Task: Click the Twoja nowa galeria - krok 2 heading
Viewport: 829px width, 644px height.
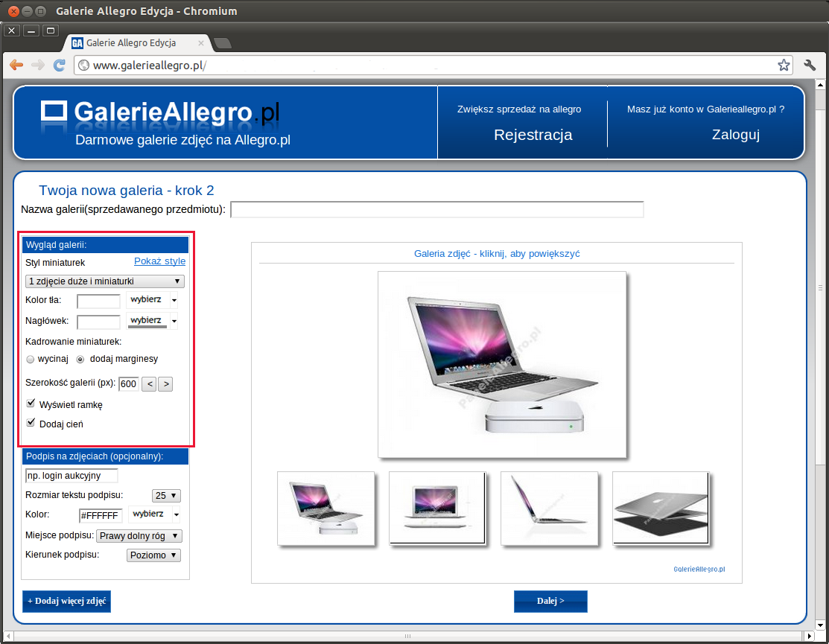Action: click(127, 191)
